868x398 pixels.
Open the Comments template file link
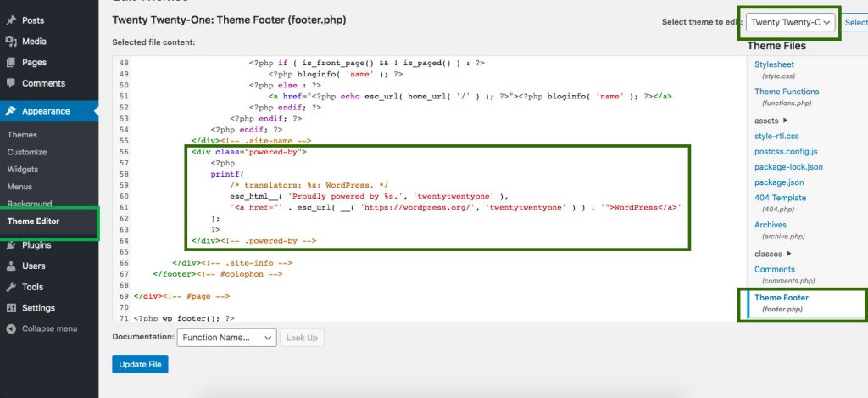pyautogui.click(x=775, y=269)
